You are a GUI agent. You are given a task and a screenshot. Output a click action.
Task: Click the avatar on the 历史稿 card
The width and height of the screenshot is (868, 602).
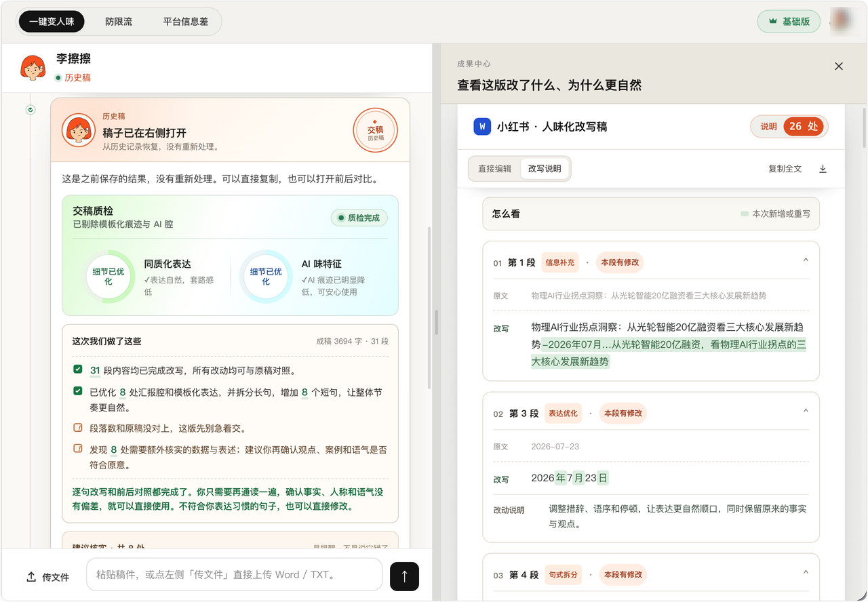click(x=78, y=130)
